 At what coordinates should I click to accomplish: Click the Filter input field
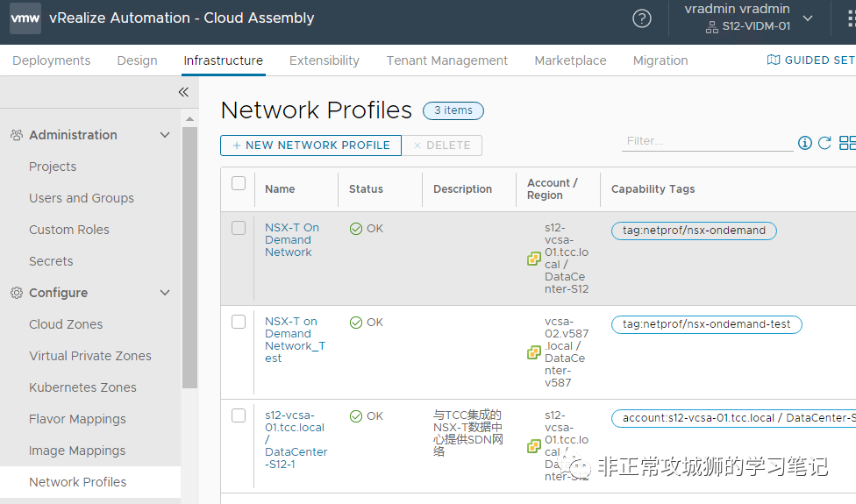coord(708,141)
